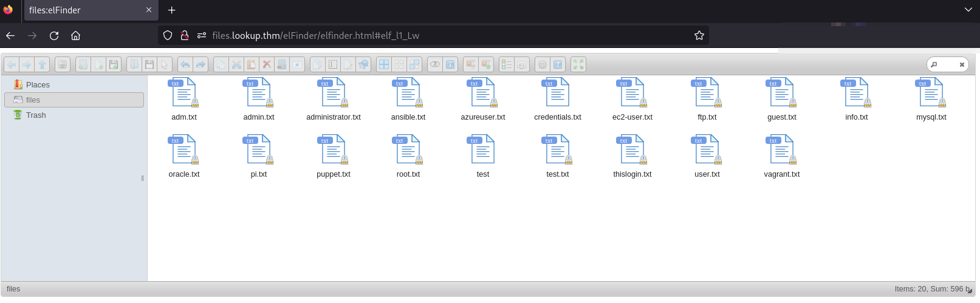Viewport: 980px width, 303px height.
Task: Switch to the files:elFinder browser tab
Action: point(85,10)
